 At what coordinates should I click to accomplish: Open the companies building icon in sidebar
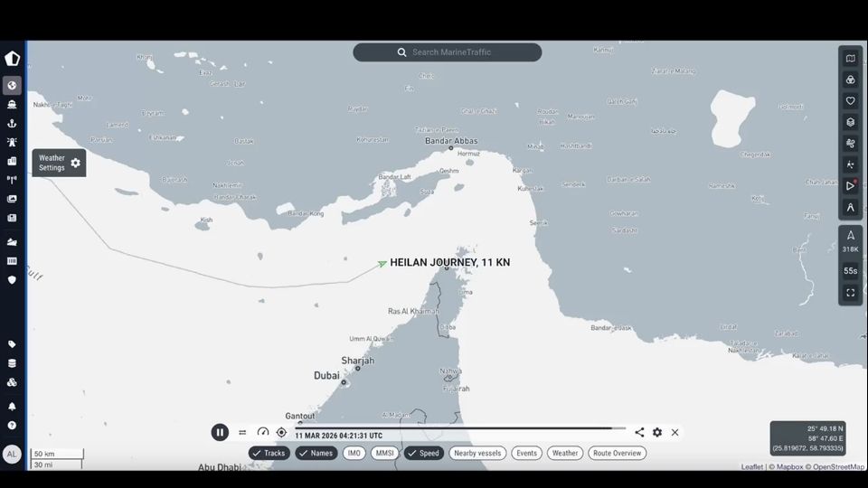click(12, 161)
